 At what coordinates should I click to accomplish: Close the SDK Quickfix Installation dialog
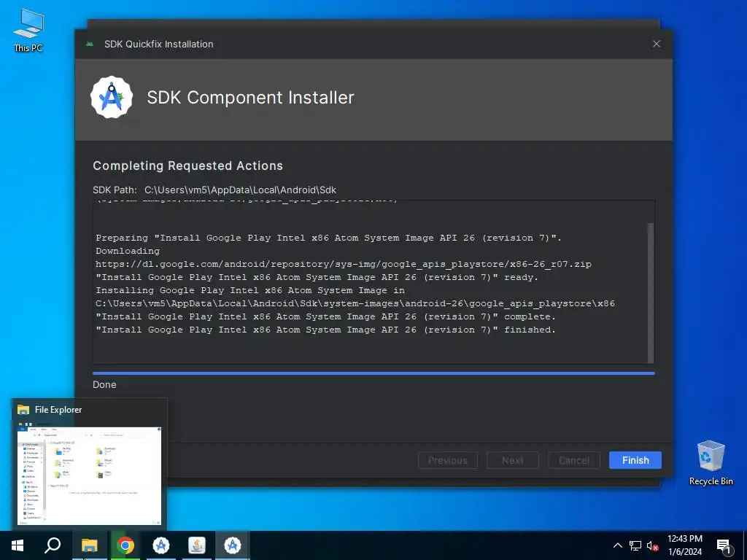pyautogui.click(x=656, y=44)
